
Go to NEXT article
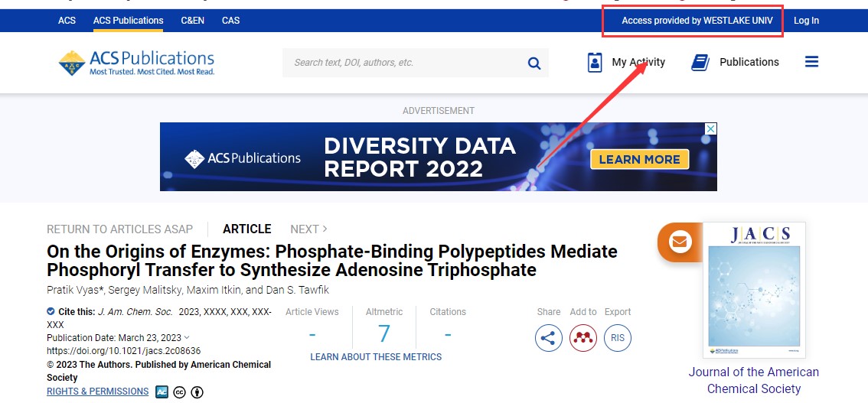(308, 229)
